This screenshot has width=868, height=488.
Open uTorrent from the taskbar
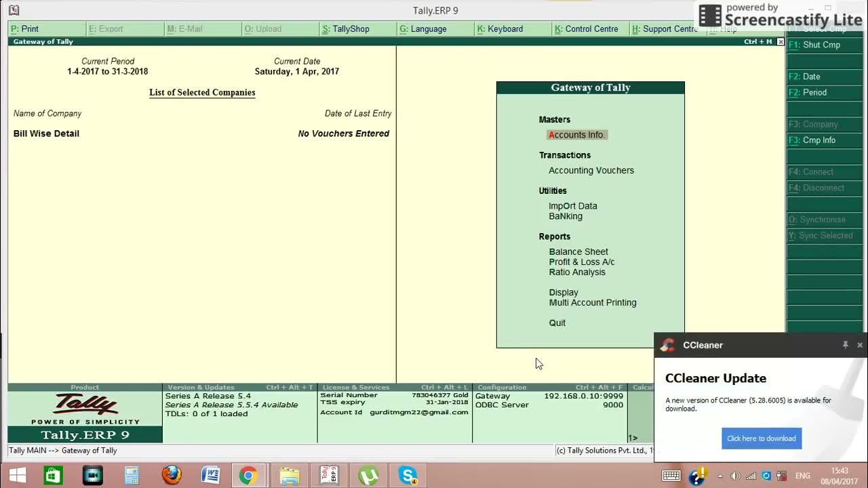tap(368, 476)
